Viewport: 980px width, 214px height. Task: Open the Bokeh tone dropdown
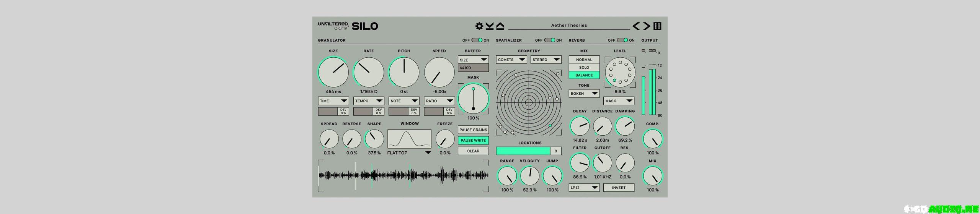point(584,94)
